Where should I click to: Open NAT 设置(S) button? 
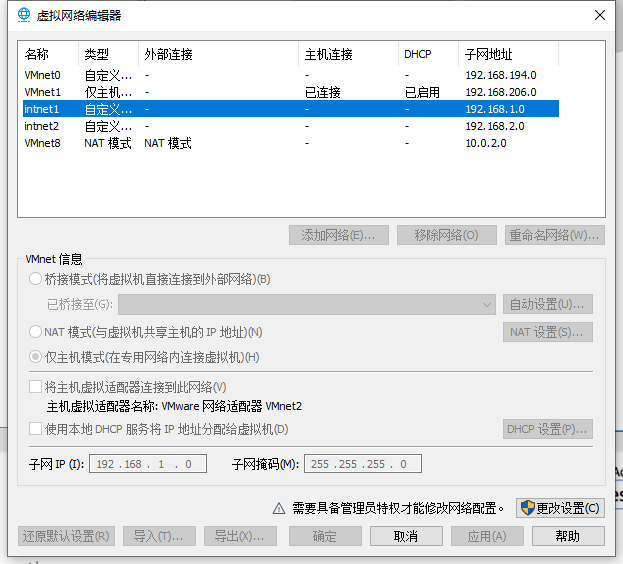coord(548,332)
